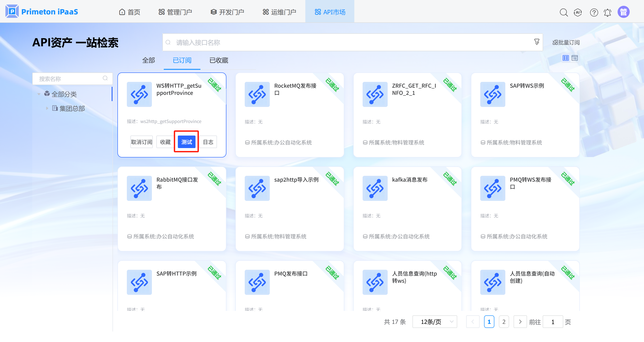Screen dimensions: 644x342
Task: Click 批量订阅 batch subscribe link
Action: [x=566, y=42]
